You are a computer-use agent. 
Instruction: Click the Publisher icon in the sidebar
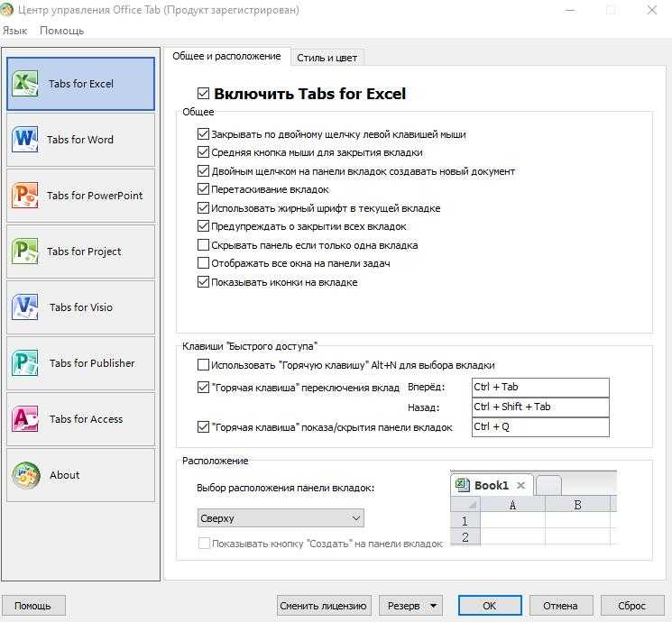pyautogui.click(x=25, y=362)
